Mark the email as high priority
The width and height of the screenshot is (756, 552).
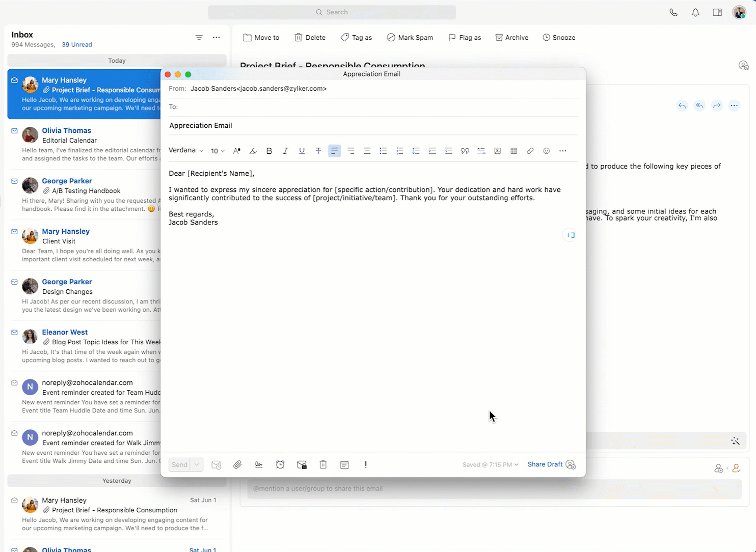(x=366, y=464)
